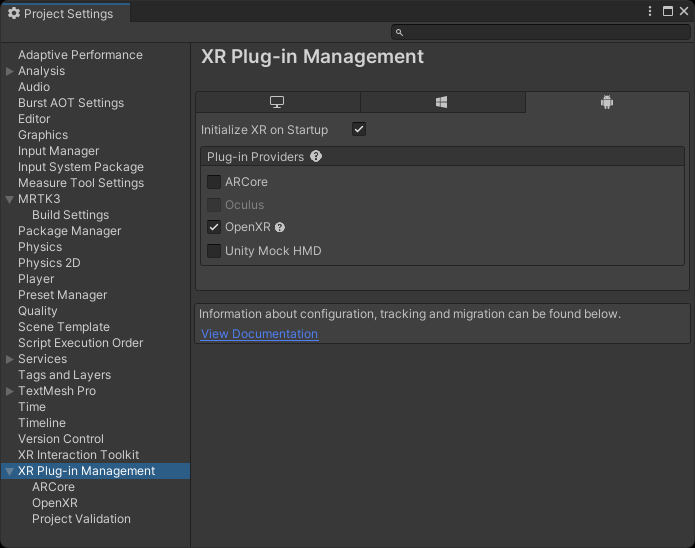Collapse the MRTK3 settings group

coord(10,199)
